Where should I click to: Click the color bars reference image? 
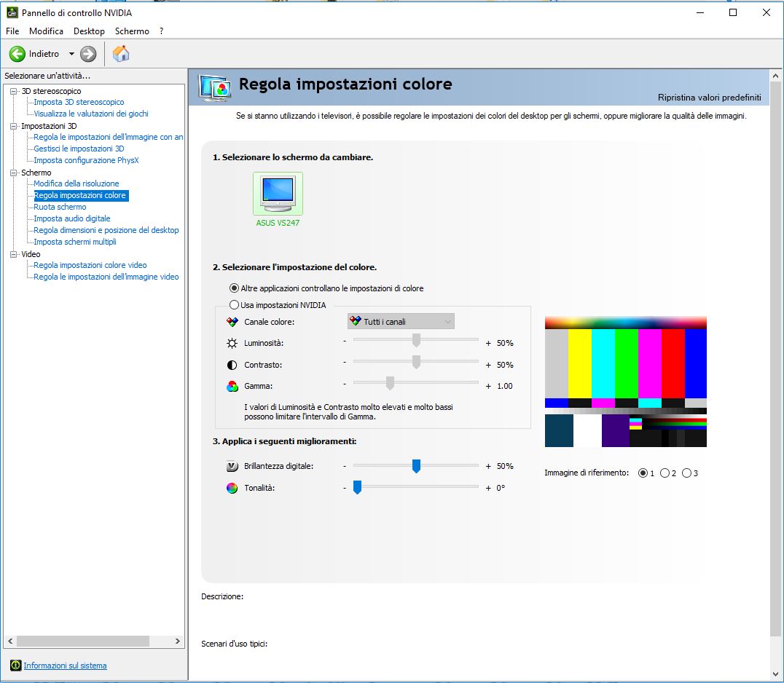(x=625, y=382)
